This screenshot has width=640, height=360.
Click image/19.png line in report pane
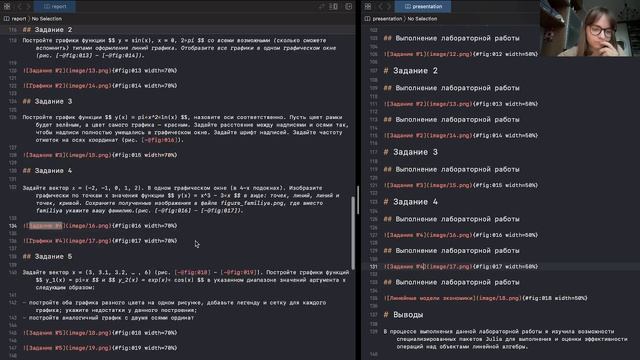(100, 348)
